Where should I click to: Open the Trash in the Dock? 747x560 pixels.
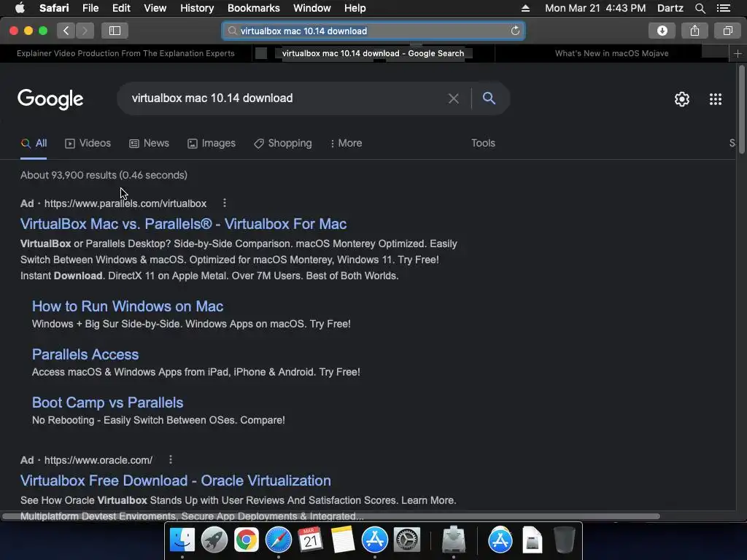[x=564, y=540]
